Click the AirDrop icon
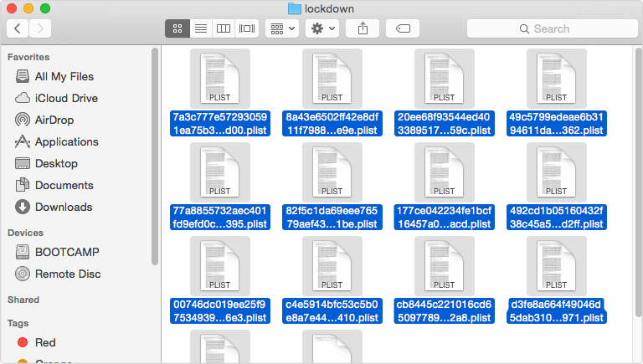 [23, 120]
